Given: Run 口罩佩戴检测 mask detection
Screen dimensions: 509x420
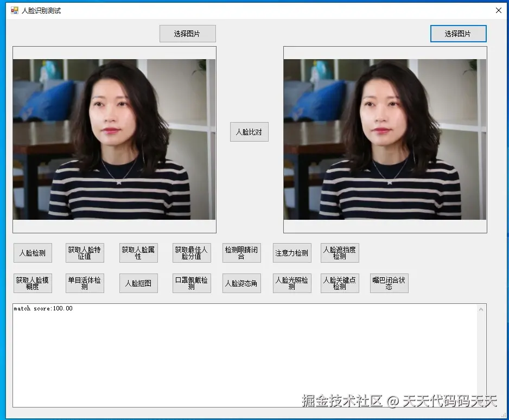Looking at the screenshot, I should [191, 283].
